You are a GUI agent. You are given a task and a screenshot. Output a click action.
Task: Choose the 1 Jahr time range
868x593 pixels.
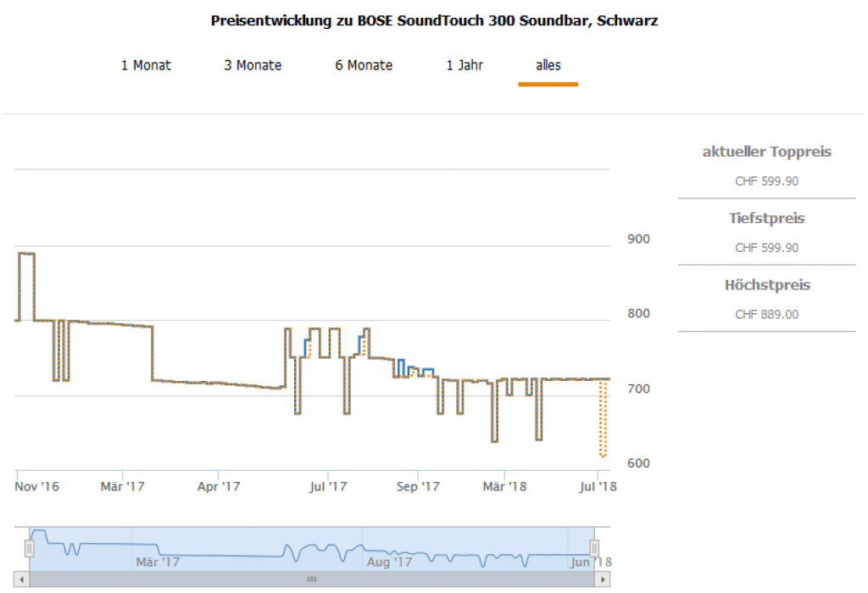(465, 65)
